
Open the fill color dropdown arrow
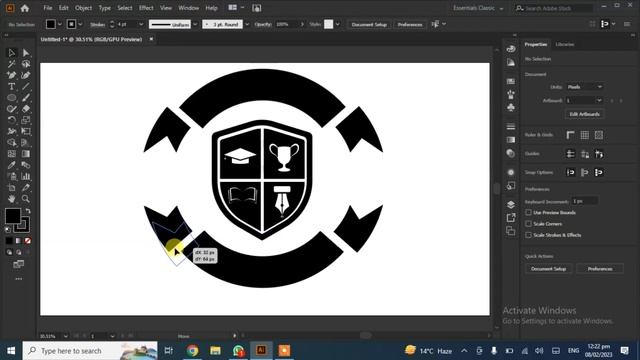click(60, 24)
